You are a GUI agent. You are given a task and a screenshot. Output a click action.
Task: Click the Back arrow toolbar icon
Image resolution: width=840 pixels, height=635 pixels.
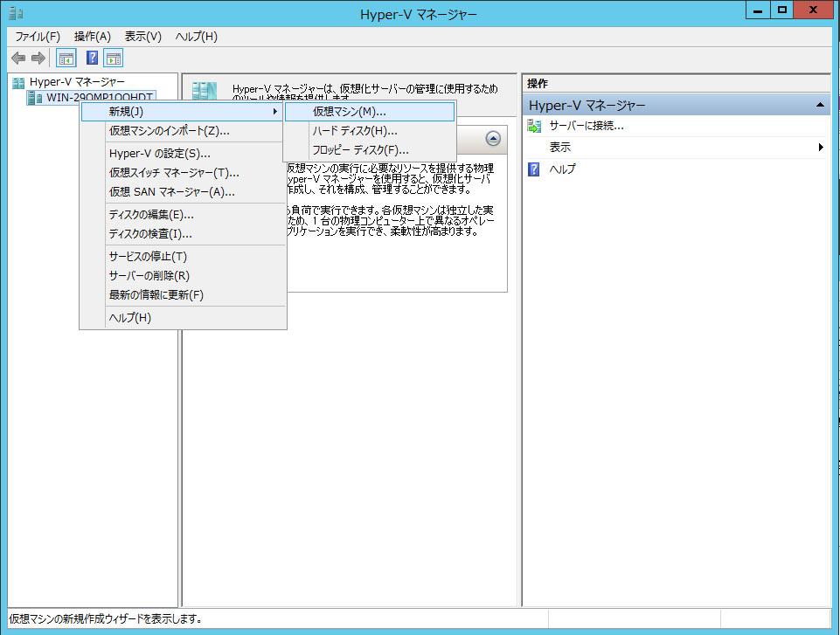click(18, 58)
